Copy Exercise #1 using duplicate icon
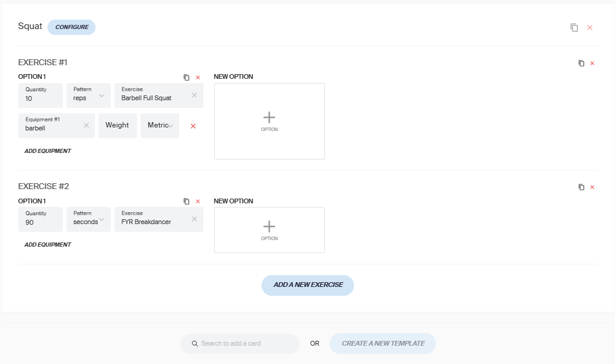Screen dimensions: 615x364 point(581,63)
